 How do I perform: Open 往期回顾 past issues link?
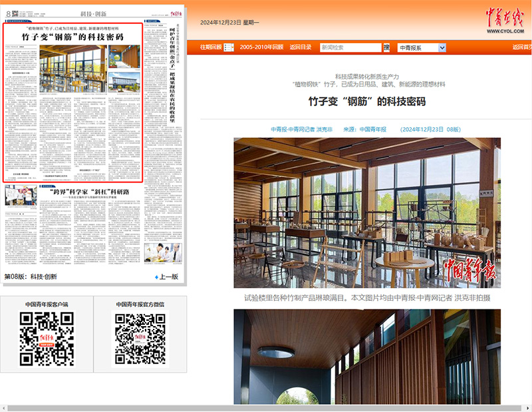207,47
